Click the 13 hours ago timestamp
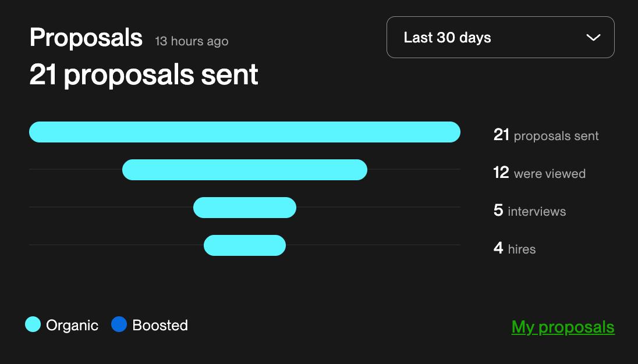The width and height of the screenshot is (638, 364). pyautogui.click(x=191, y=41)
